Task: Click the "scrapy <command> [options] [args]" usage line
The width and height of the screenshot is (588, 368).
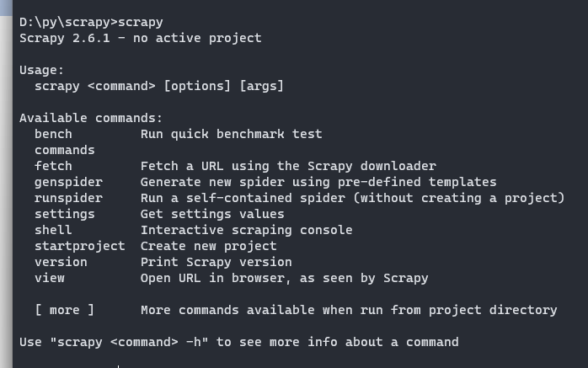Action: 159,86
